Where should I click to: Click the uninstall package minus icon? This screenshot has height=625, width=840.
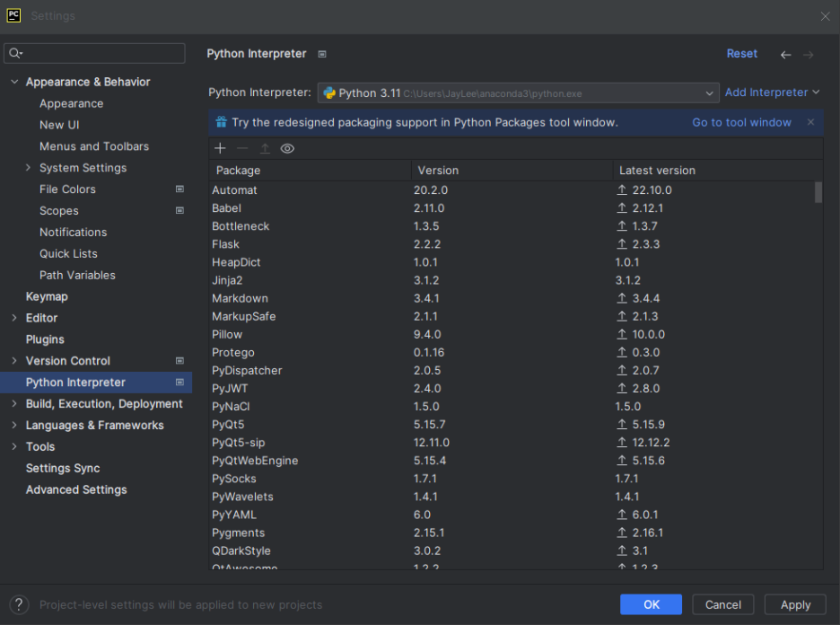click(242, 148)
